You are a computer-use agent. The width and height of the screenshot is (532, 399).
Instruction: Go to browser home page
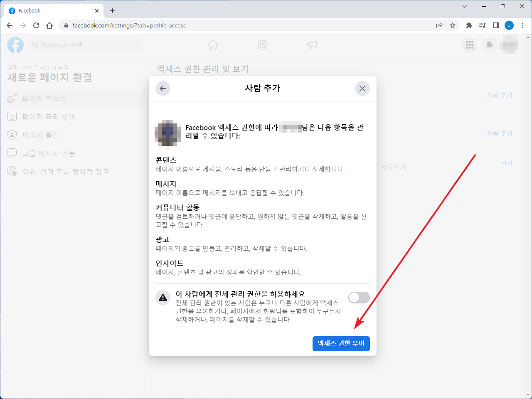pos(49,25)
